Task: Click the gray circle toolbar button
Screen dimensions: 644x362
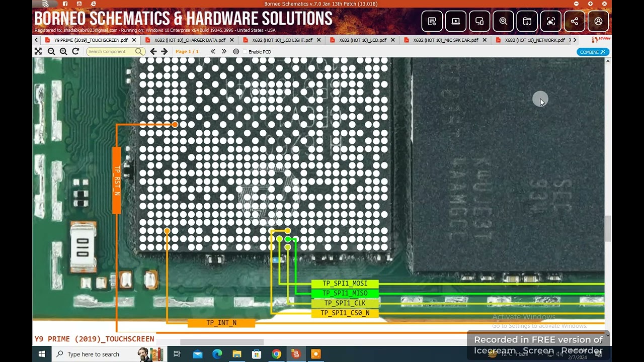Action: point(236,52)
